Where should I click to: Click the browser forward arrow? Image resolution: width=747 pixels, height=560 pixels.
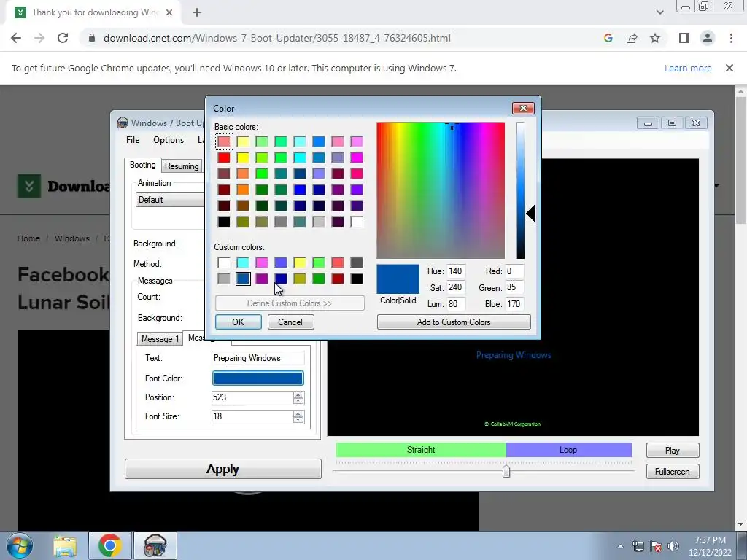pos(39,38)
